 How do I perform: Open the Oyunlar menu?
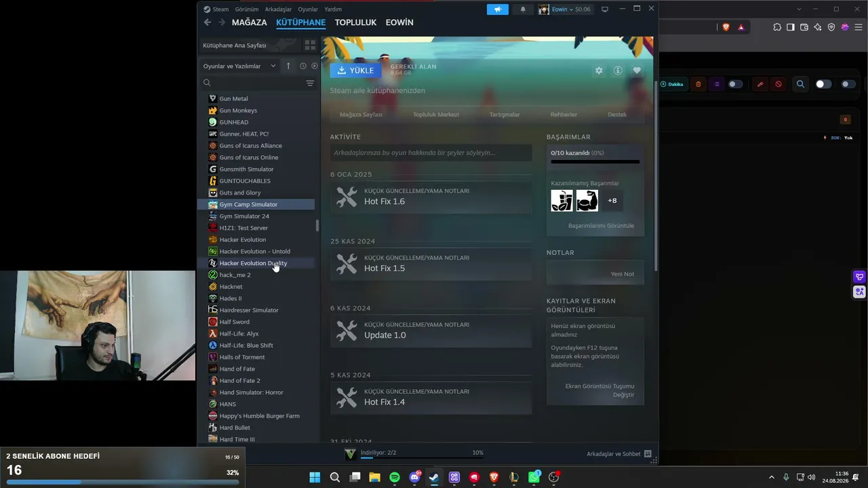pos(308,9)
